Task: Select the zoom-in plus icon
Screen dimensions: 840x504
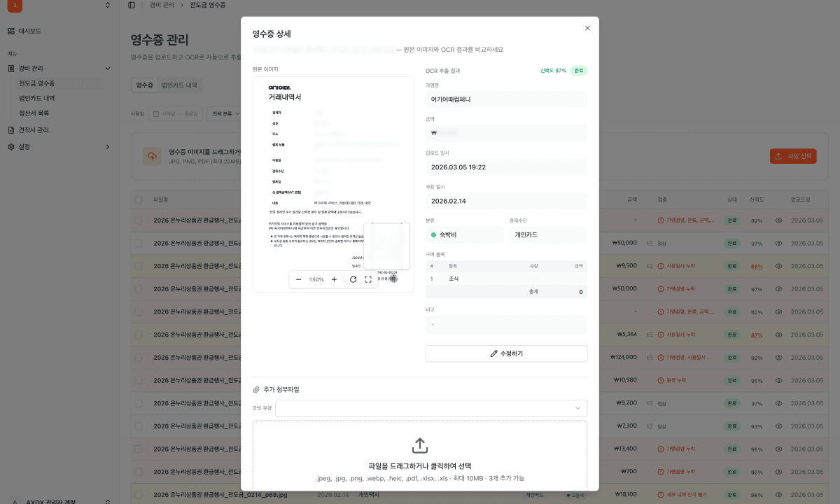Action: 334,279
